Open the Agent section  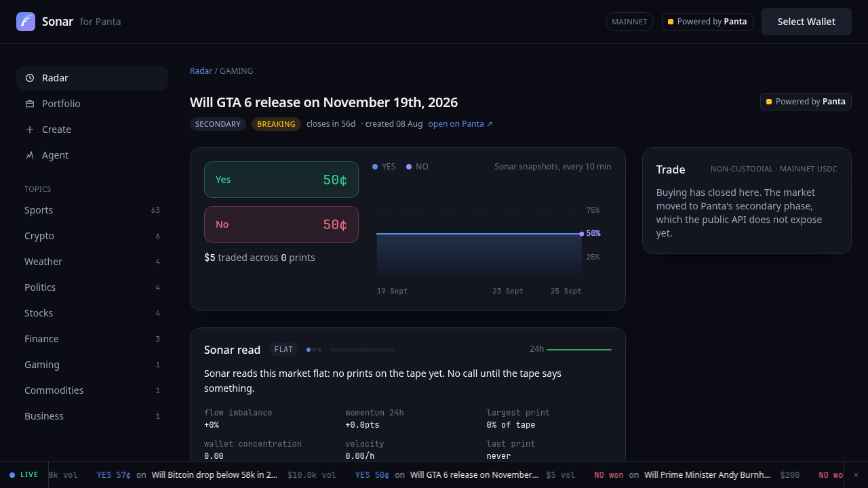(x=92, y=155)
